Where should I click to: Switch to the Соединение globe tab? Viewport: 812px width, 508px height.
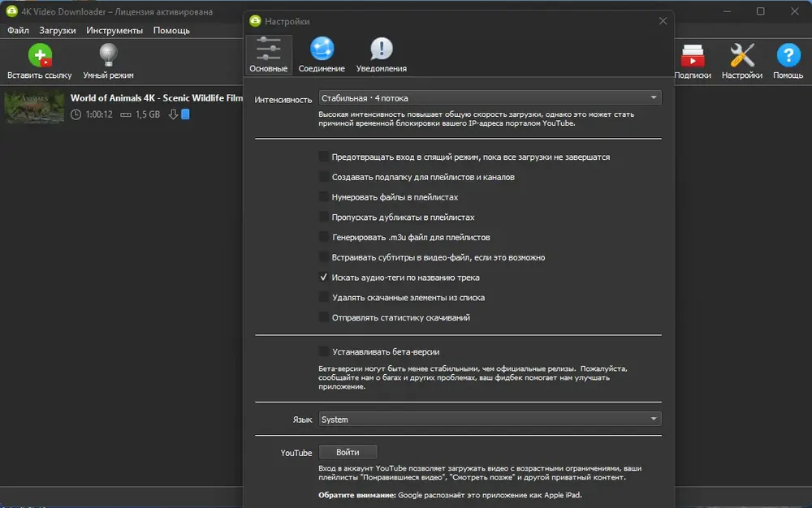point(322,49)
